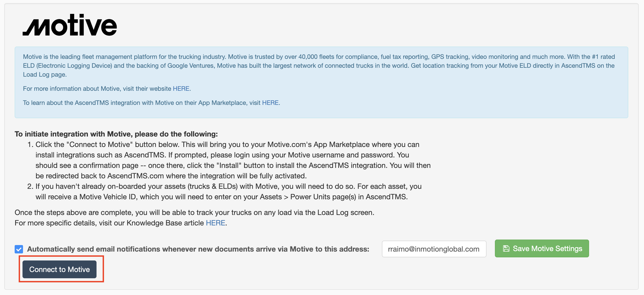
Task: Save Motive Settings with green button
Action: [542, 248]
